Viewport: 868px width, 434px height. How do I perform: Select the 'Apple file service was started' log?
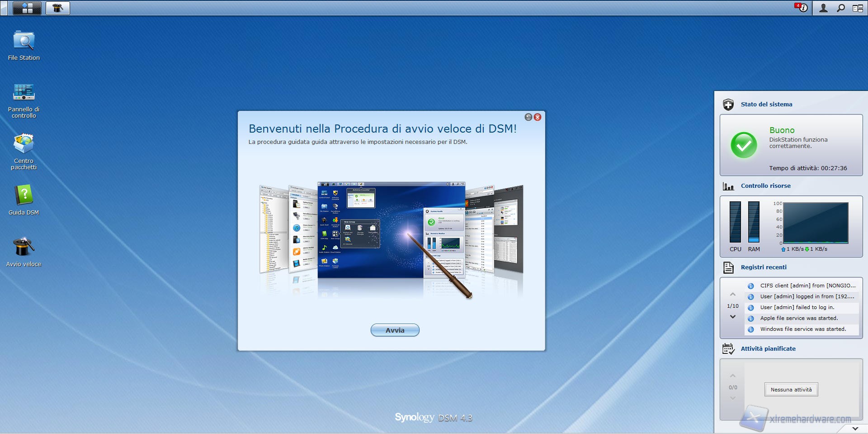799,319
